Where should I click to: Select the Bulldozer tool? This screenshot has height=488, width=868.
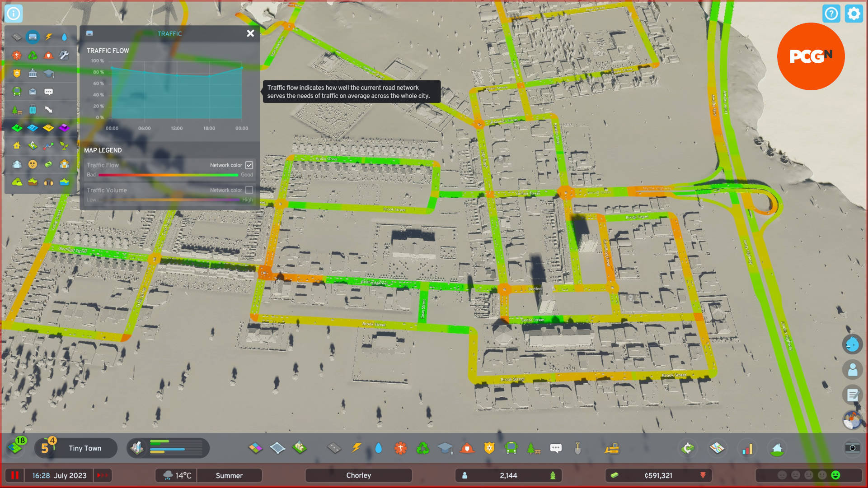click(612, 448)
